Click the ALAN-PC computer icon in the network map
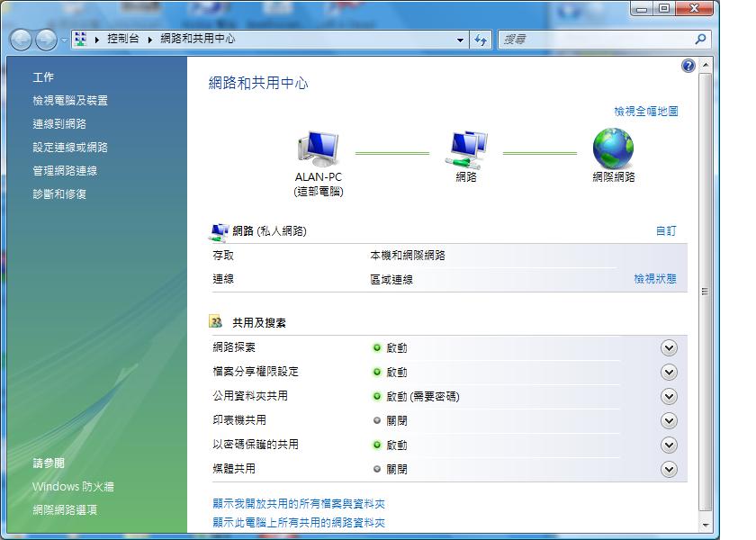The width and height of the screenshot is (756, 540). point(319,146)
